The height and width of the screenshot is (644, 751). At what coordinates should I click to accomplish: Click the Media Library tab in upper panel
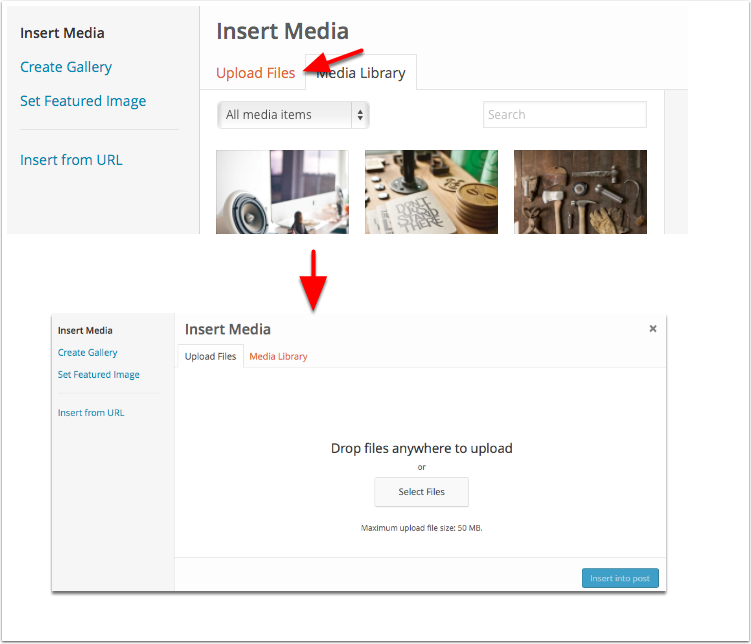click(x=362, y=73)
